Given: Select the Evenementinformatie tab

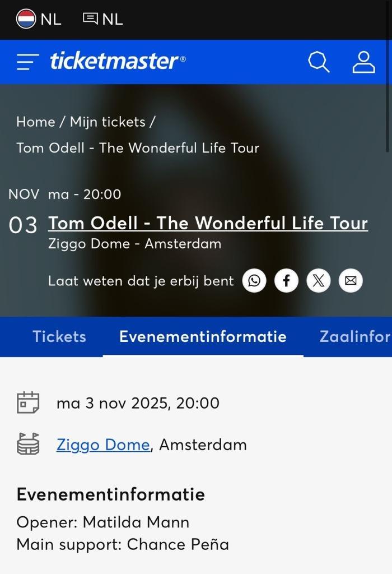Looking at the screenshot, I should (x=203, y=336).
